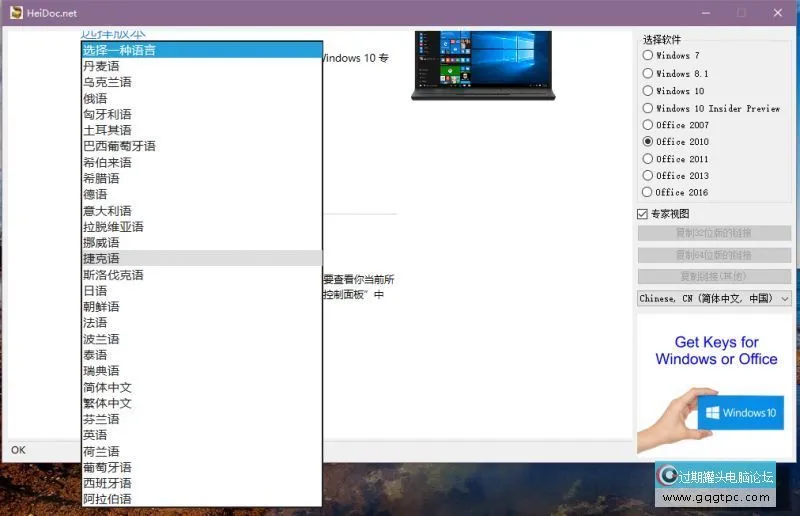Select the Windows 8.1 radio button

click(x=648, y=74)
